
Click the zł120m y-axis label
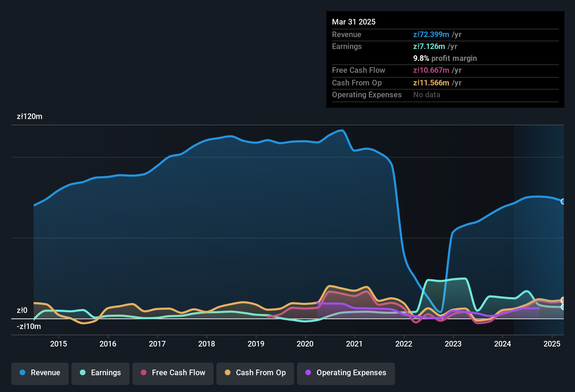(29, 117)
